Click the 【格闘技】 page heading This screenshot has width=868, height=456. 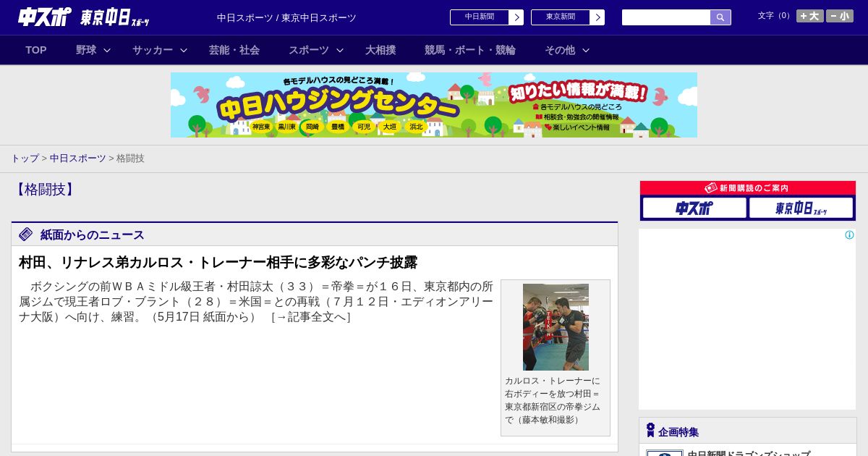click(x=46, y=190)
